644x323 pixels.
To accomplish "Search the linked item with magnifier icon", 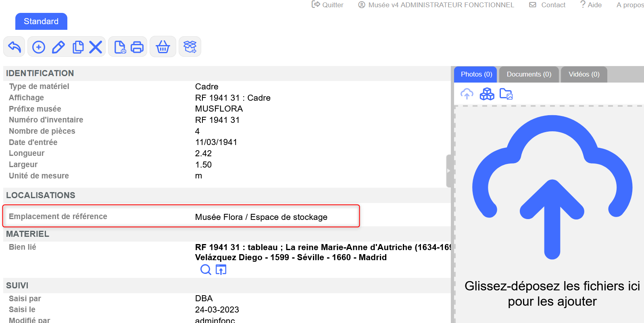I will pyautogui.click(x=206, y=270).
